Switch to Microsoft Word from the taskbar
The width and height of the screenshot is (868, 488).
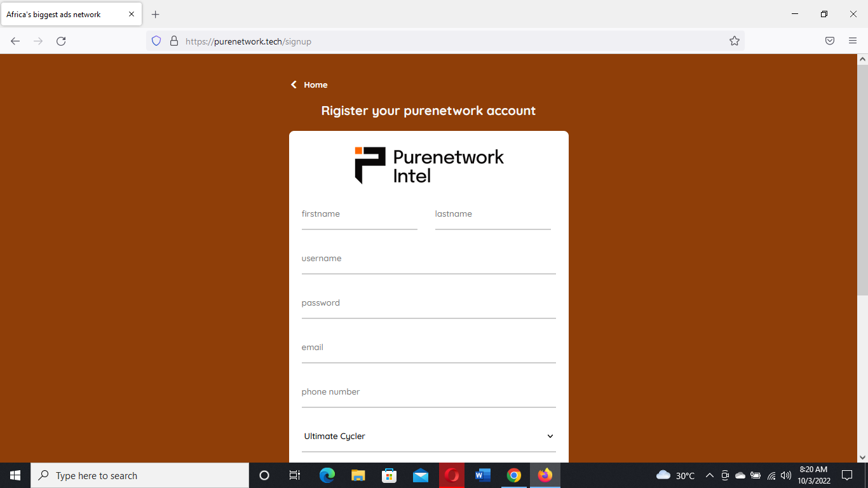tap(483, 475)
